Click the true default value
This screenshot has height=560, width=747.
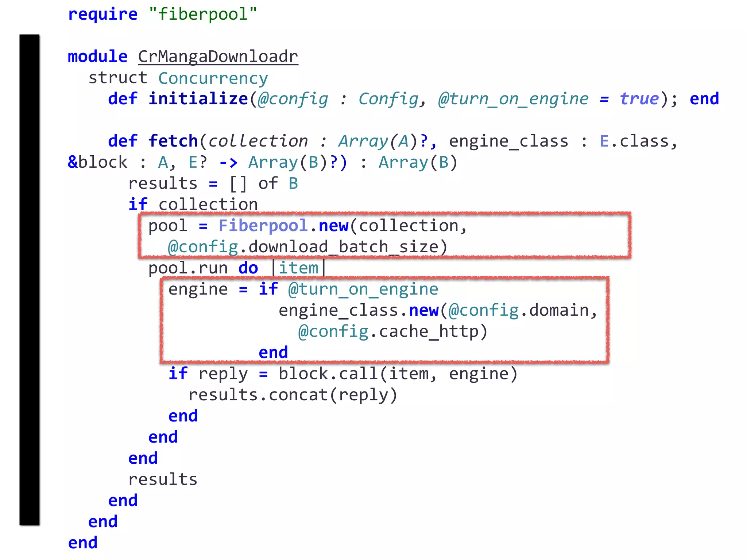tap(639, 99)
